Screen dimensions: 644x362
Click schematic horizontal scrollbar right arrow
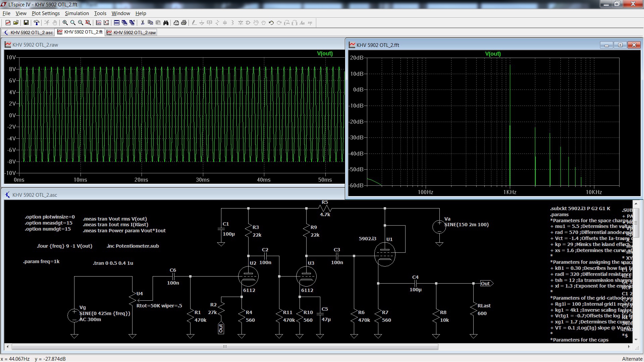[629, 347]
